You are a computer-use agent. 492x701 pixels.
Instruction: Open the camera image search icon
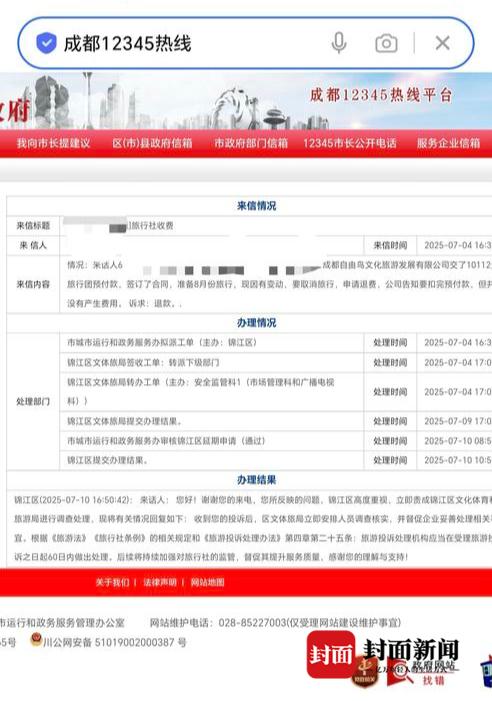pos(386,43)
